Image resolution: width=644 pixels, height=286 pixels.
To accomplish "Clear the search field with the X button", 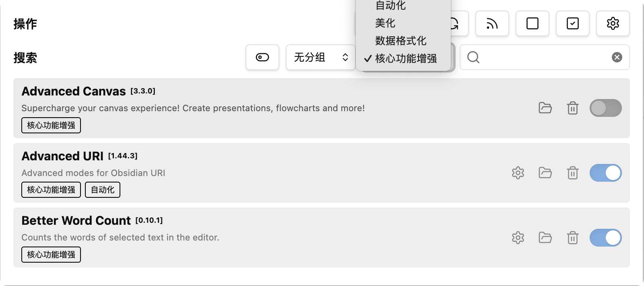I will pos(617,57).
